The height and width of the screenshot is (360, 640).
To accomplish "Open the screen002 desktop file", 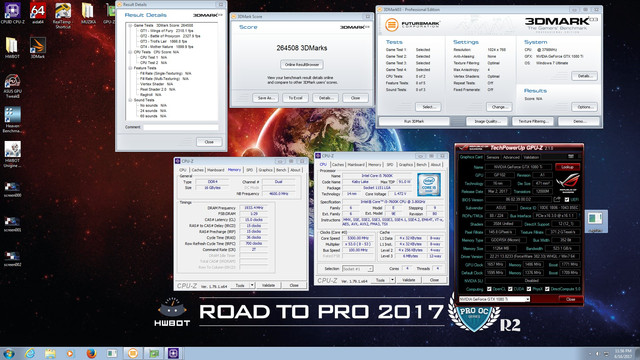I will tap(12, 259).
